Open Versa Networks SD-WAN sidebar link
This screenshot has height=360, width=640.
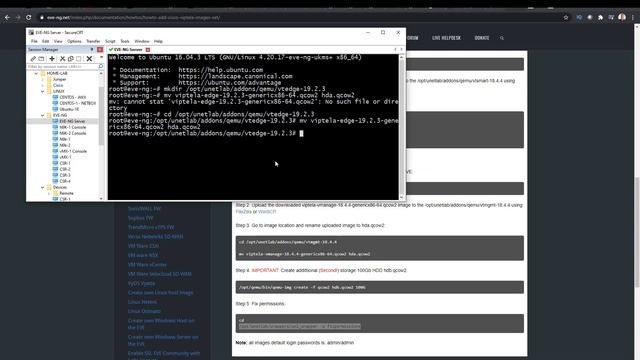pos(155,237)
